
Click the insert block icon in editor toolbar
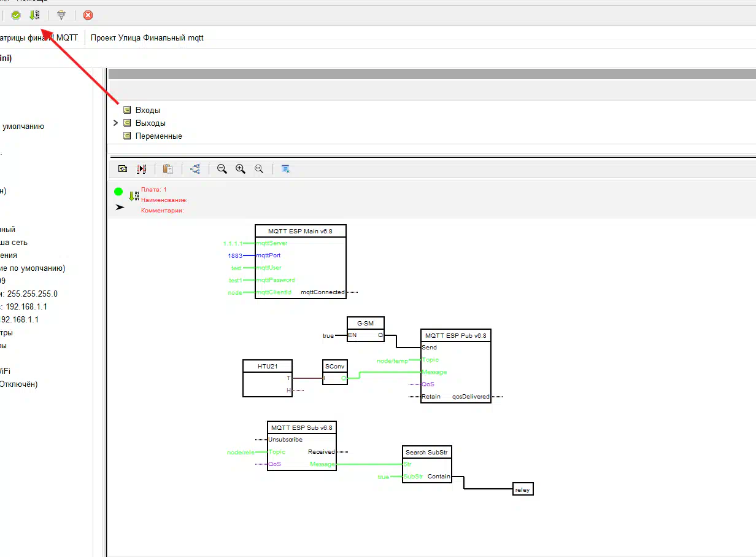click(x=123, y=169)
